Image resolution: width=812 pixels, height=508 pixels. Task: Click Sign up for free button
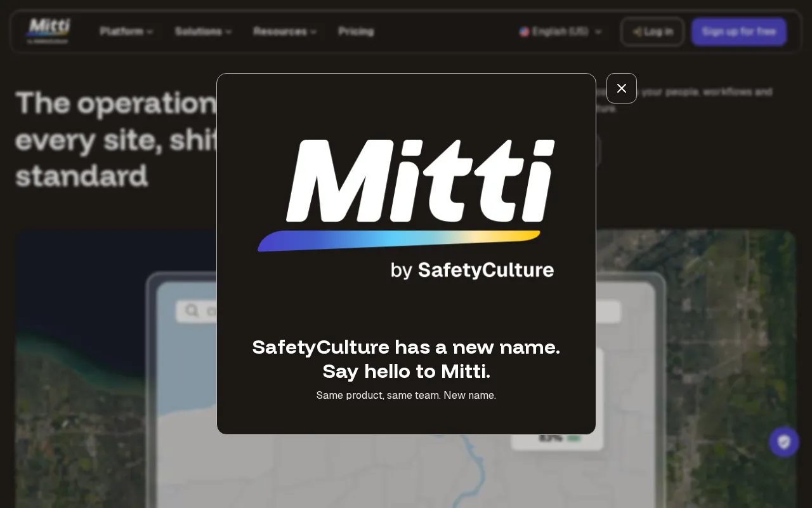point(739,32)
